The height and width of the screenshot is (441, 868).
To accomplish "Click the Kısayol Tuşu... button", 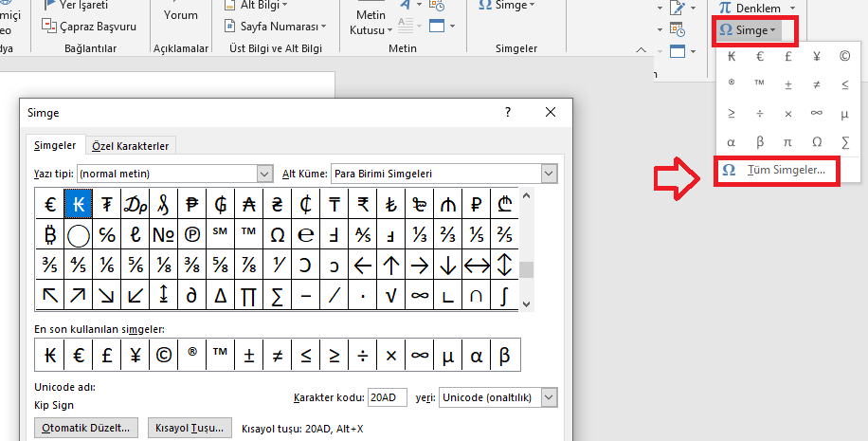I will (x=190, y=429).
